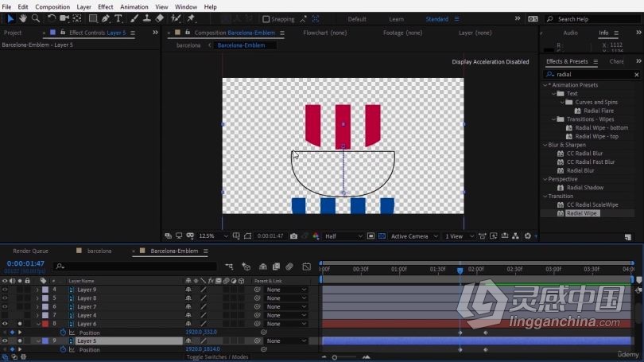Clear the radial effects search field
Viewport: 644px width, 362px height.
tap(637, 74)
